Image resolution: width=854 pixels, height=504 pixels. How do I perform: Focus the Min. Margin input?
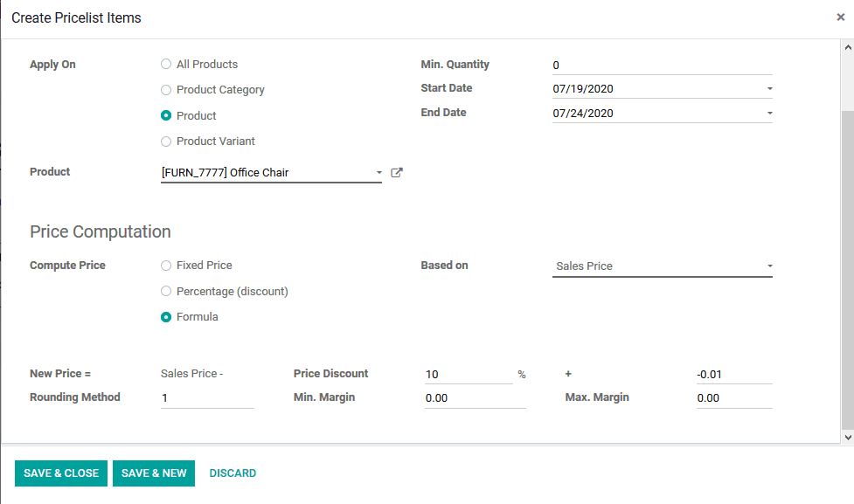475,397
